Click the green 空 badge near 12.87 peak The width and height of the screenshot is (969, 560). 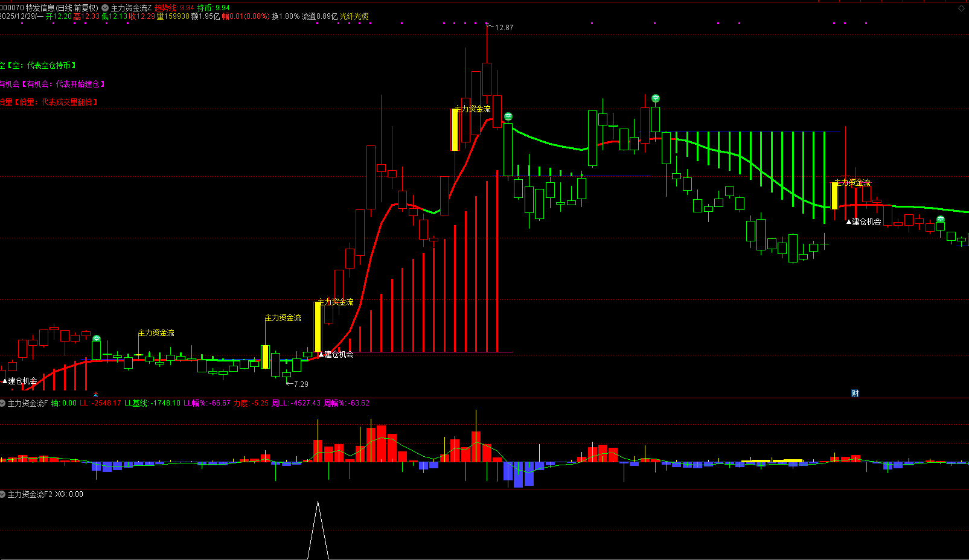508,116
